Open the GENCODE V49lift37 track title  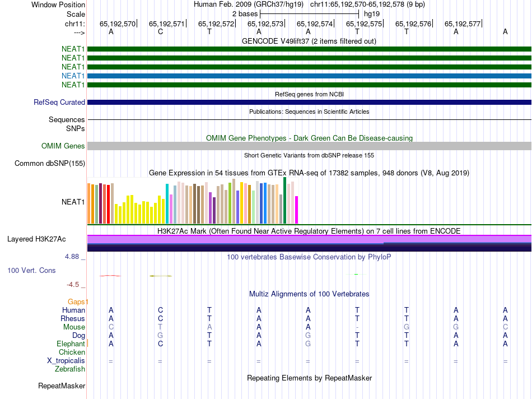[309, 41]
